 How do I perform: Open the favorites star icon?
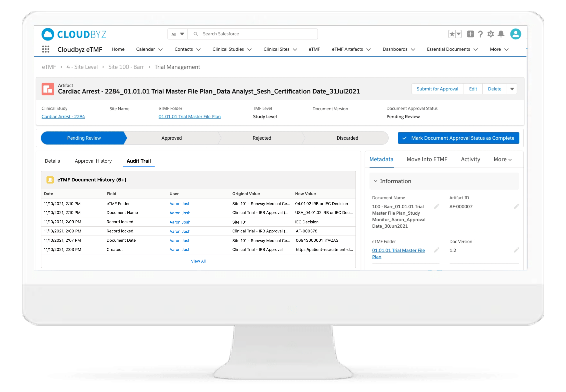tap(452, 34)
